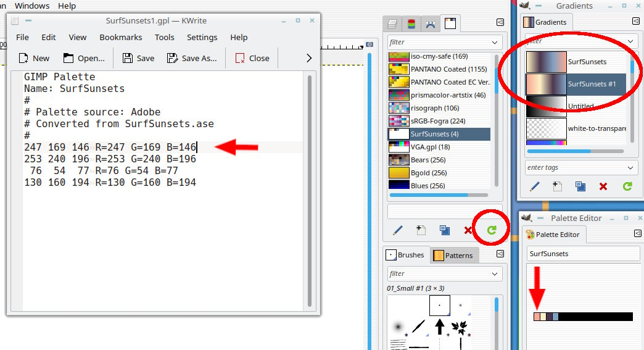Open the brushes filter dropdown arrow
The height and width of the screenshot is (350, 644).
click(x=495, y=274)
